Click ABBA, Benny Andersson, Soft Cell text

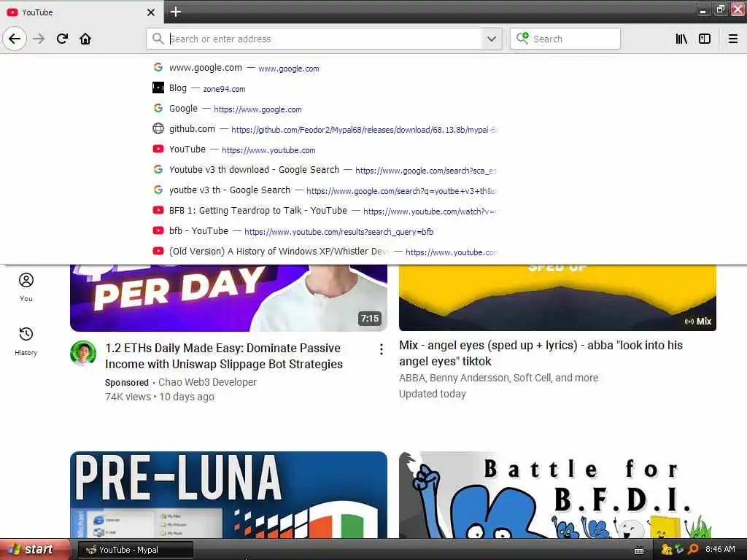[498, 378]
